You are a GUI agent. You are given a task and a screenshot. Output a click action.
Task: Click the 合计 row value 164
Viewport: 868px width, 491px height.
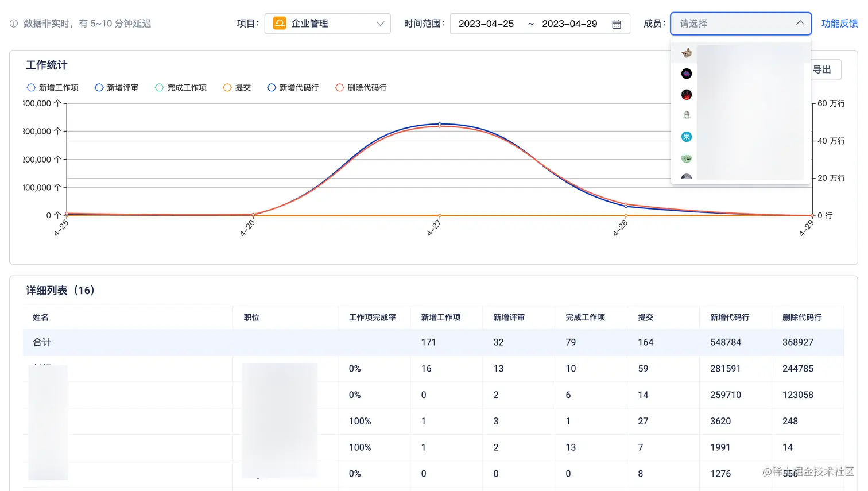pyautogui.click(x=646, y=342)
